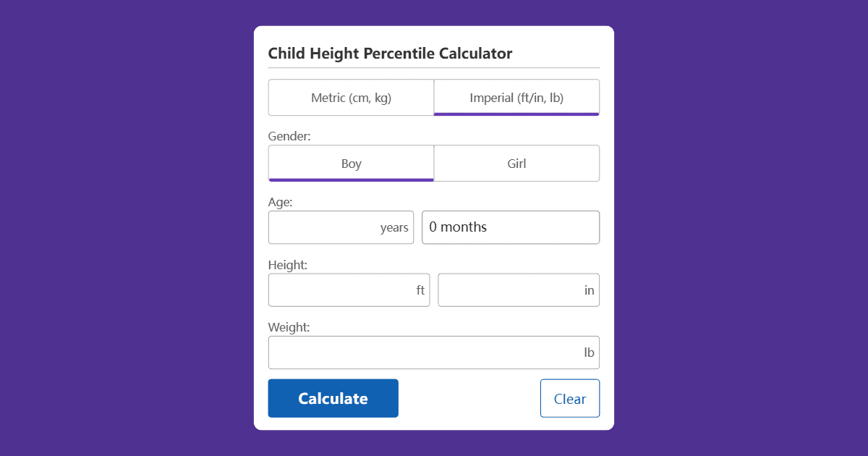Choose the Girl option under Gender
Viewport: 868px width, 456px height.
(x=516, y=163)
